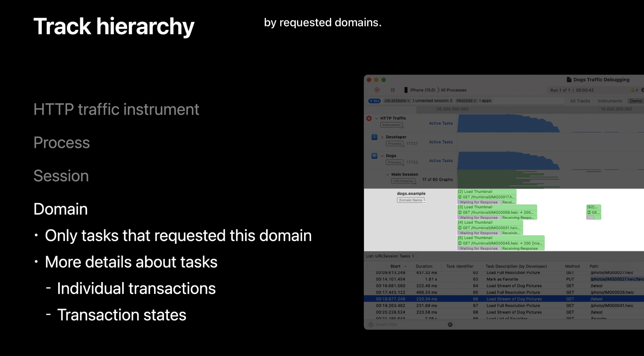Select task 65 Load Full Resolution Picture row
Image resolution: width=644 pixels, height=356 pixels.
(504, 292)
